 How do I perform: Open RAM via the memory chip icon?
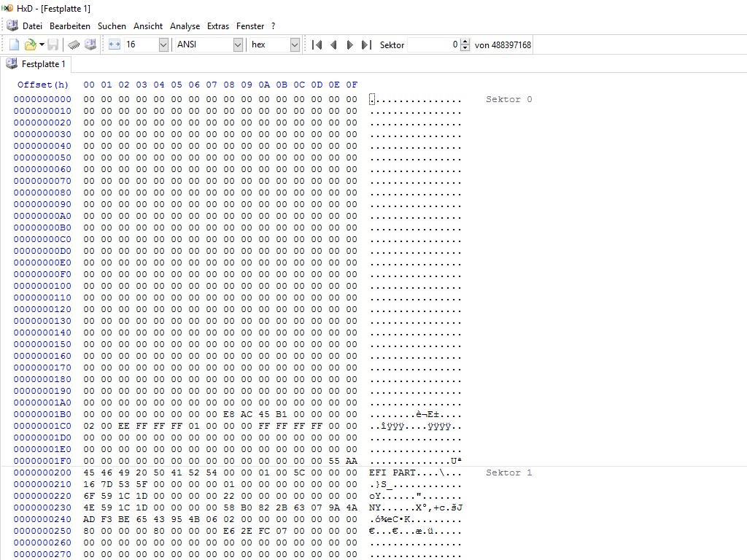pyautogui.click(x=74, y=44)
